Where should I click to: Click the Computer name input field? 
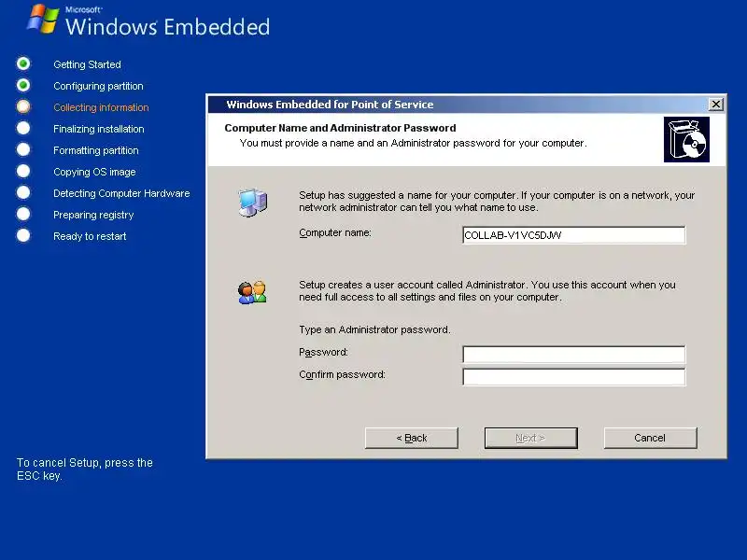pyautogui.click(x=573, y=235)
